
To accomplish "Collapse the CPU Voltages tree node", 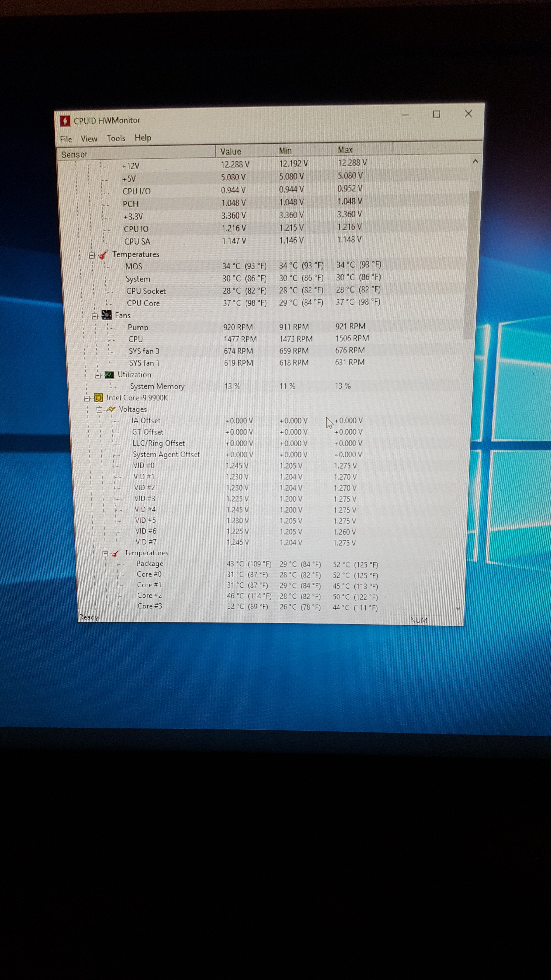I will 100,410.
